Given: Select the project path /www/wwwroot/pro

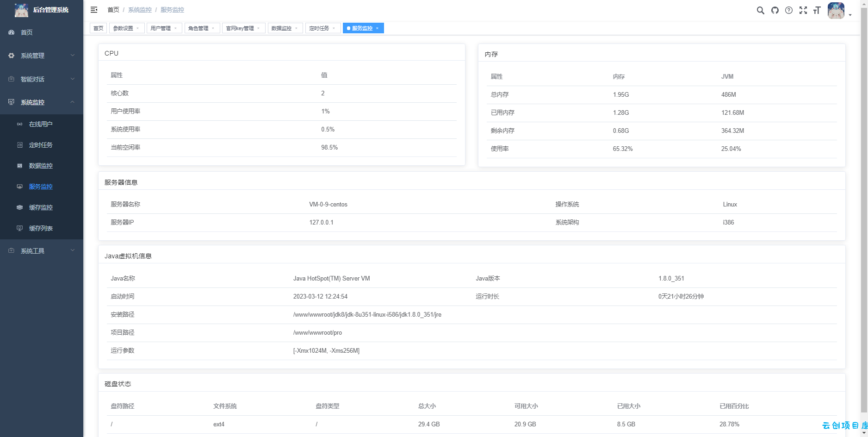Looking at the screenshot, I should 317,332.
